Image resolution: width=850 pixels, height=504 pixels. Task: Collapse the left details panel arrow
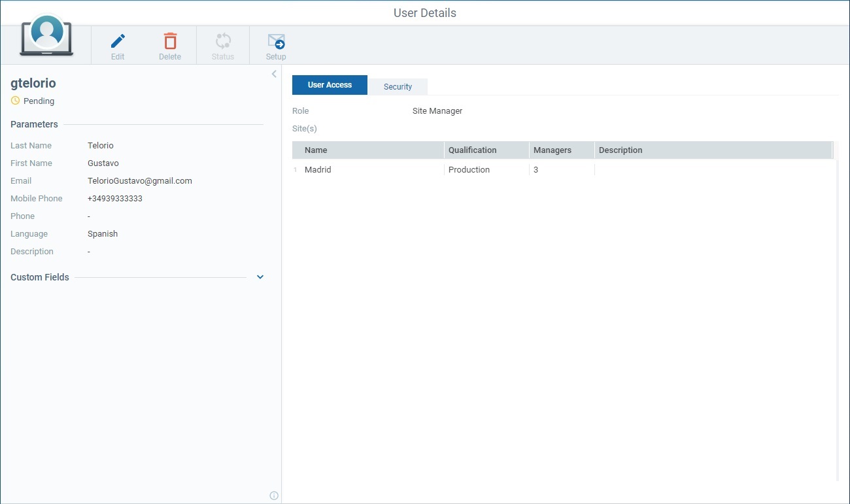274,74
